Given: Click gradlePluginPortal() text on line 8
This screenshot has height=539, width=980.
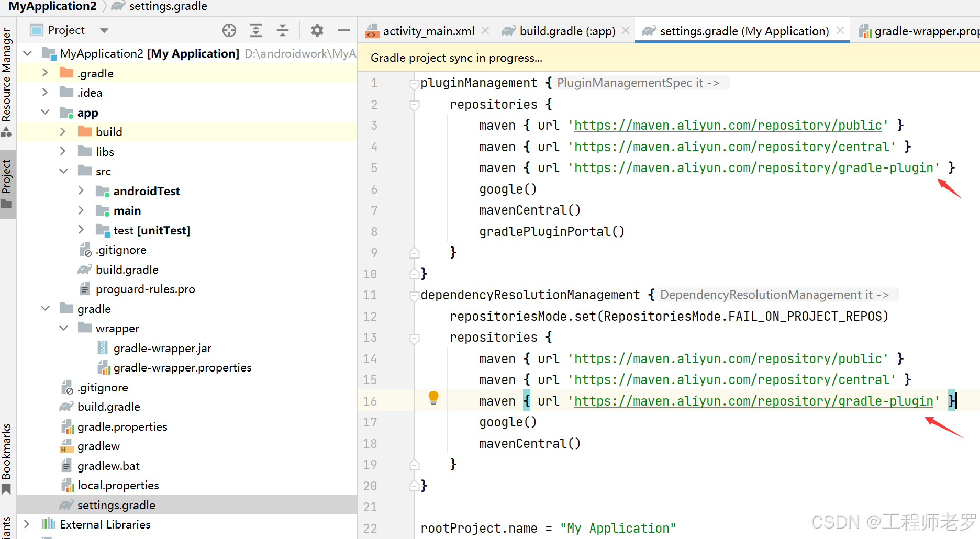Looking at the screenshot, I should [552, 232].
